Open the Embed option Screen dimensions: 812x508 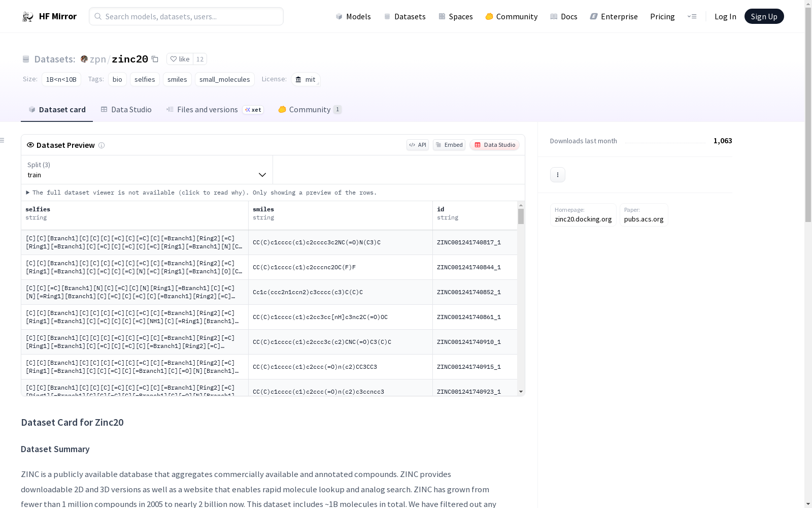449,145
